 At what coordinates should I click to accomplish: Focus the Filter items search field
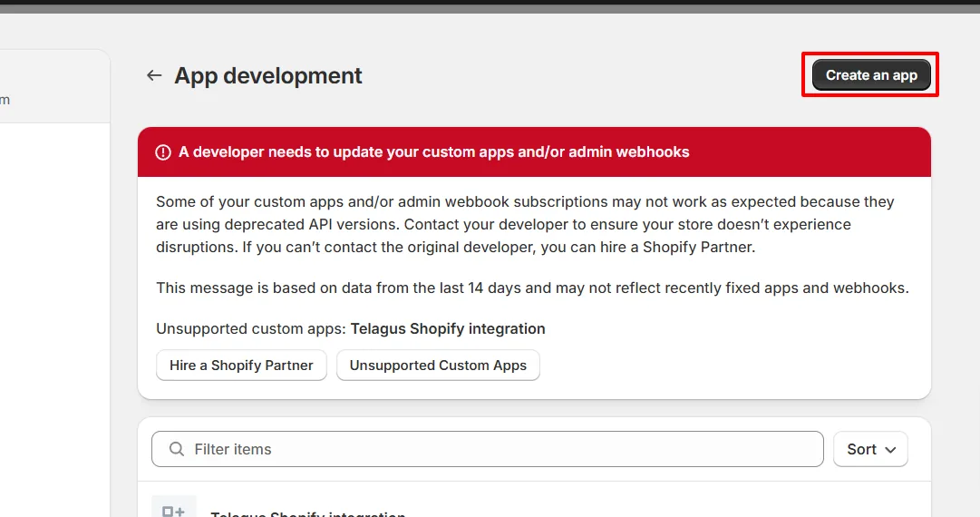coord(488,449)
